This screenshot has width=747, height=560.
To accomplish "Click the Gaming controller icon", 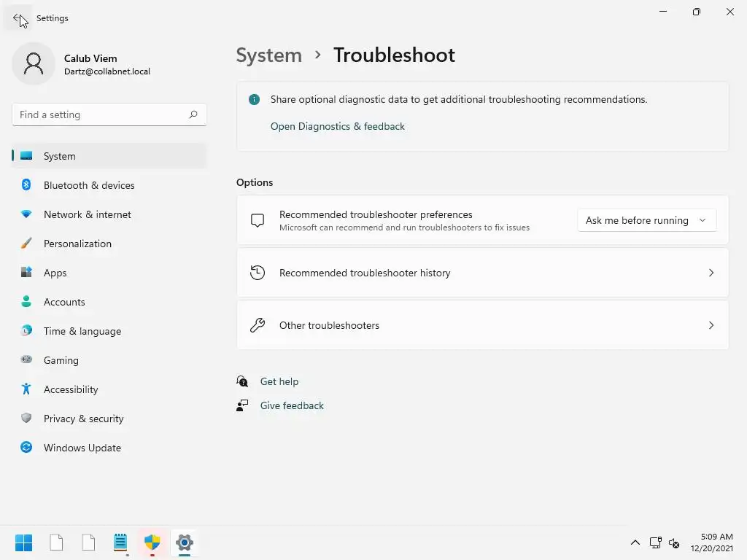I will pos(26,359).
